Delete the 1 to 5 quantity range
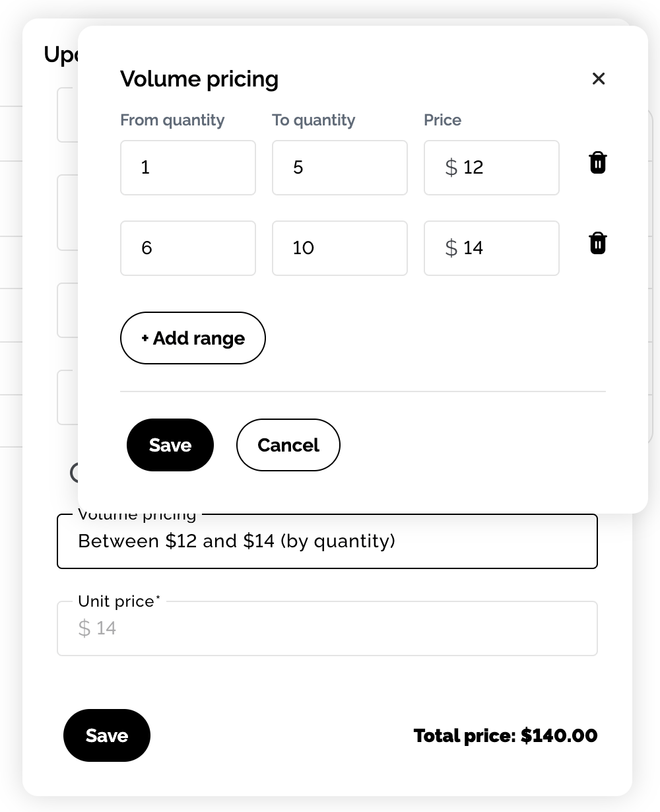The image size is (660, 812). pos(598,162)
